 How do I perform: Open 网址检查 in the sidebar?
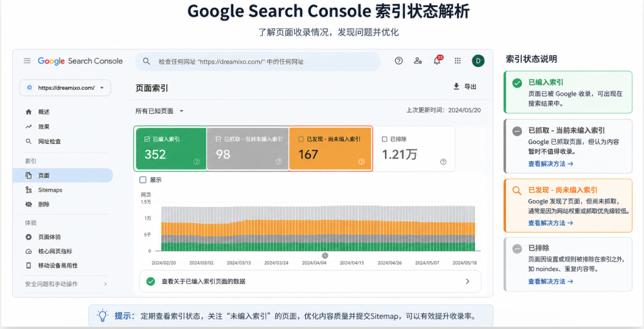(49, 141)
